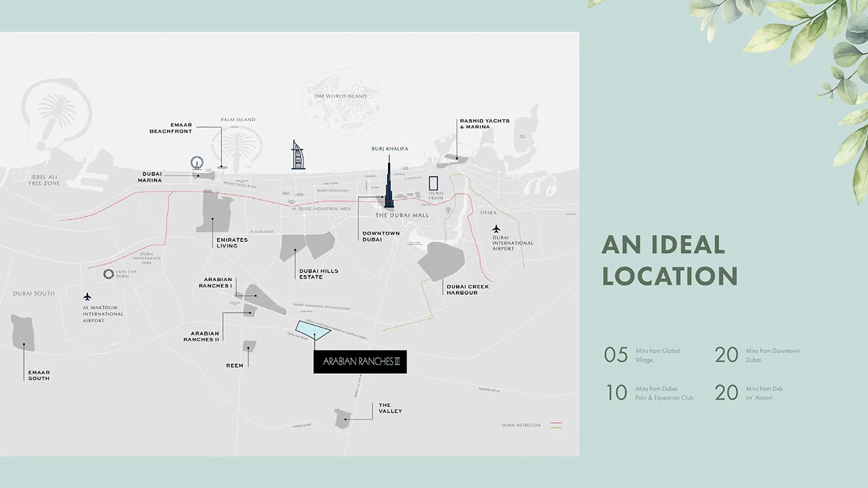Click the black Arabian Ranches III label
Screen dimensions: 868x488
360,362
